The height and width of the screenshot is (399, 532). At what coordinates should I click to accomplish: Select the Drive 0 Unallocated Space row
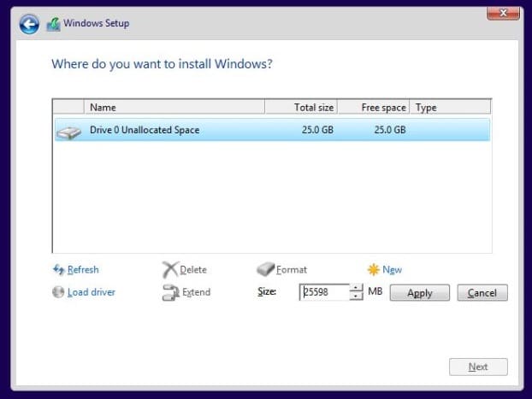tap(272, 130)
